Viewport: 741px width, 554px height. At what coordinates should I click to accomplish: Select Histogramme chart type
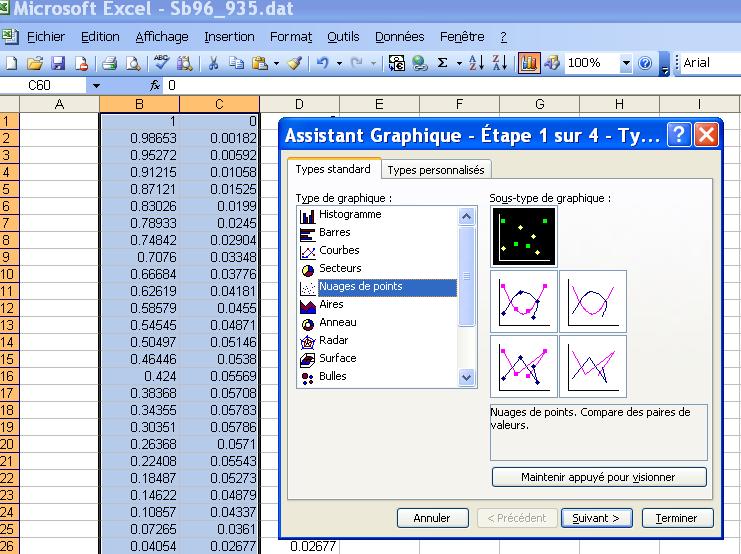(377, 215)
